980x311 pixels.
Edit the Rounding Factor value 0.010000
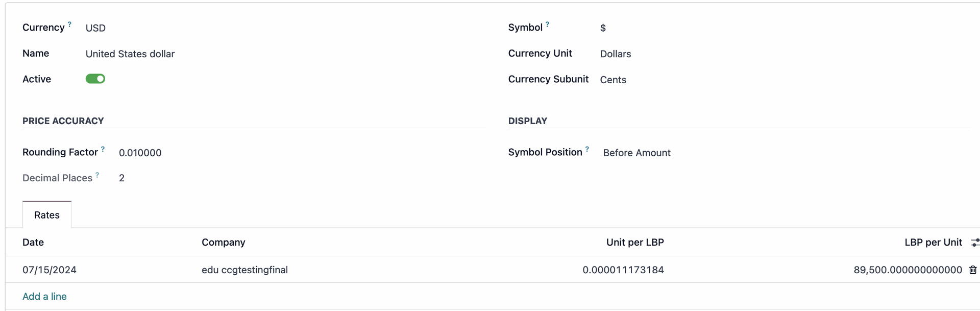[x=140, y=153]
